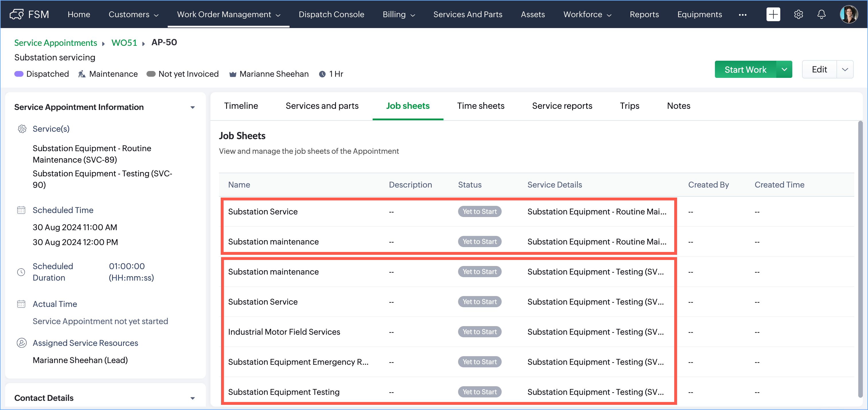Click the Start Work button
This screenshot has height=410, width=868.
(x=745, y=69)
